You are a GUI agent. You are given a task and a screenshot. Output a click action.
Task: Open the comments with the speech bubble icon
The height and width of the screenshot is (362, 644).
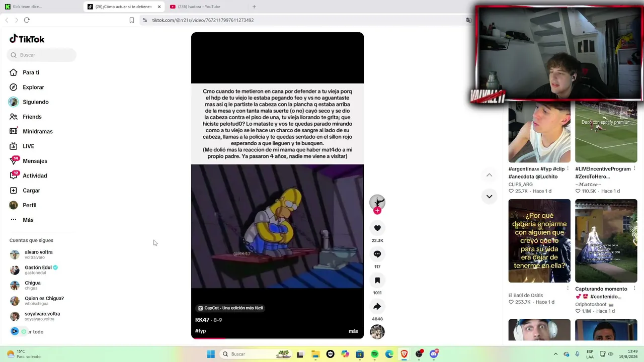377,254
